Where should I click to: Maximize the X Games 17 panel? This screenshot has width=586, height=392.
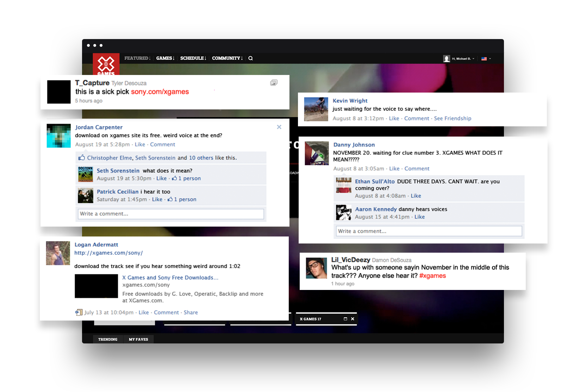click(345, 319)
